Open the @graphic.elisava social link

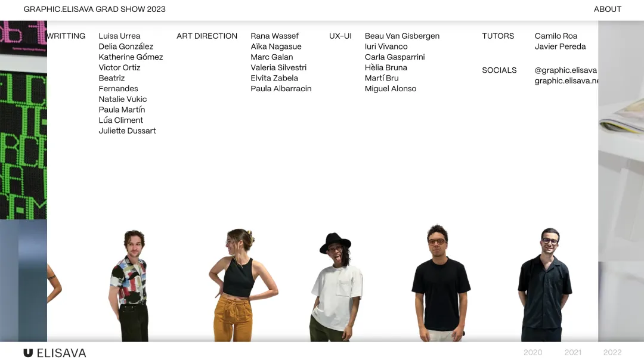coord(565,70)
